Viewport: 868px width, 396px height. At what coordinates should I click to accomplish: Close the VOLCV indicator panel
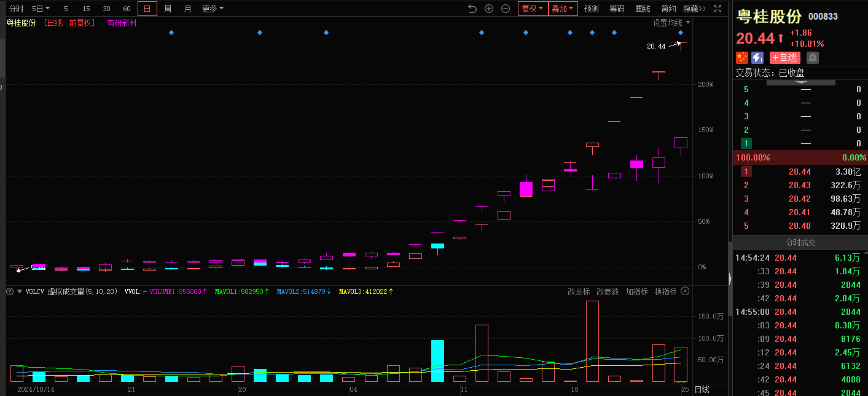tap(685, 291)
